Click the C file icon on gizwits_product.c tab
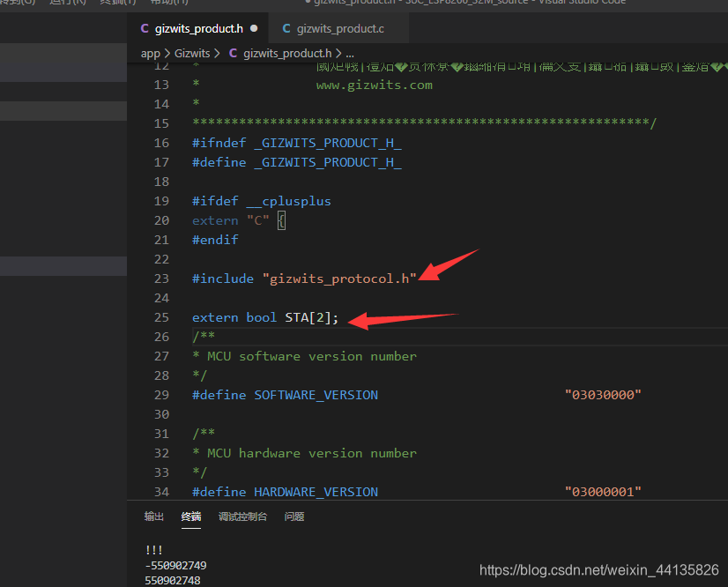 click(286, 29)
